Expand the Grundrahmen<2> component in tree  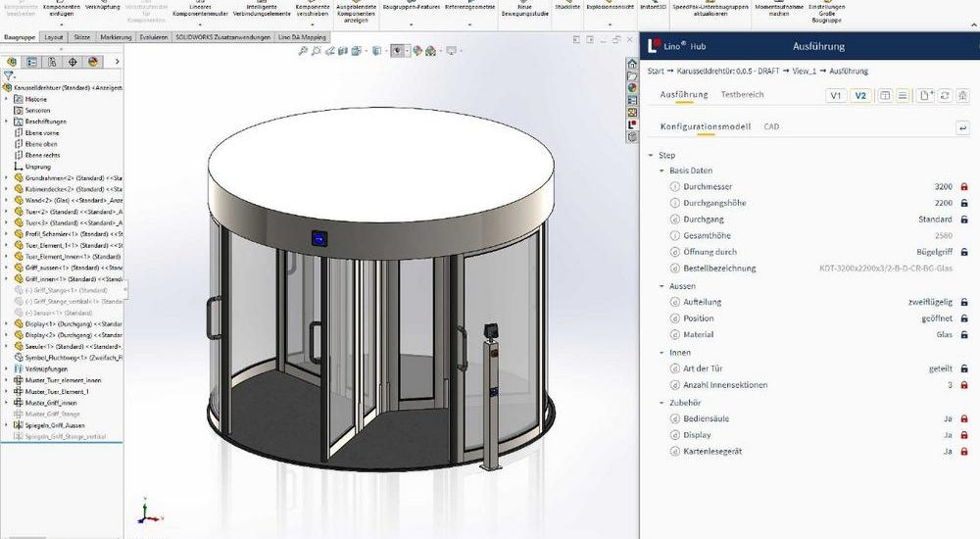(7, 178)
